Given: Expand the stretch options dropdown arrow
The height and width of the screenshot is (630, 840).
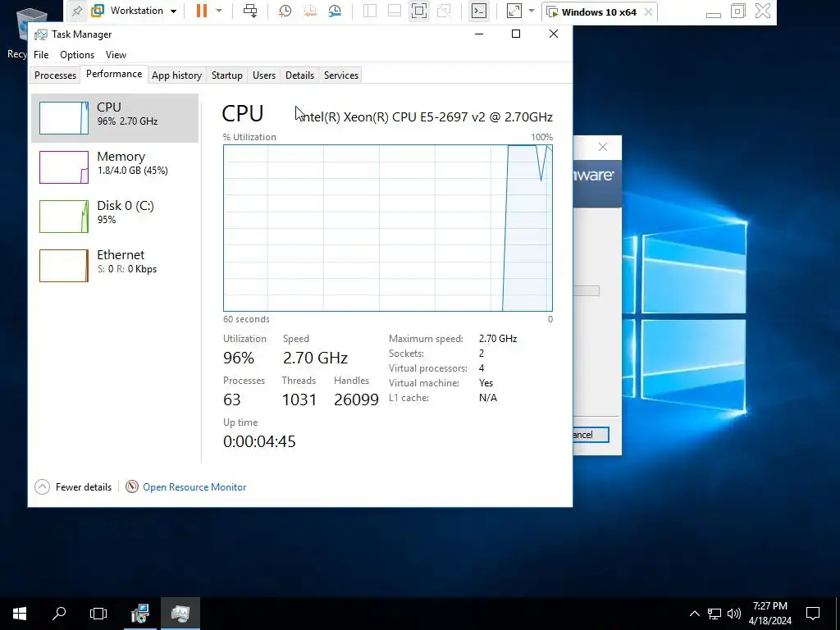Looking at the screenshot, I should pos(532,11).
